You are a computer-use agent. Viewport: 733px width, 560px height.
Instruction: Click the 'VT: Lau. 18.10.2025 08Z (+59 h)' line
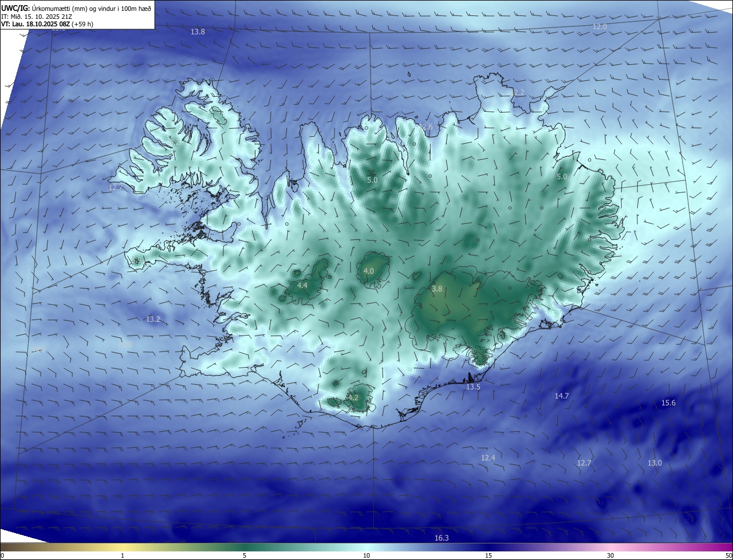pos(47,25)
